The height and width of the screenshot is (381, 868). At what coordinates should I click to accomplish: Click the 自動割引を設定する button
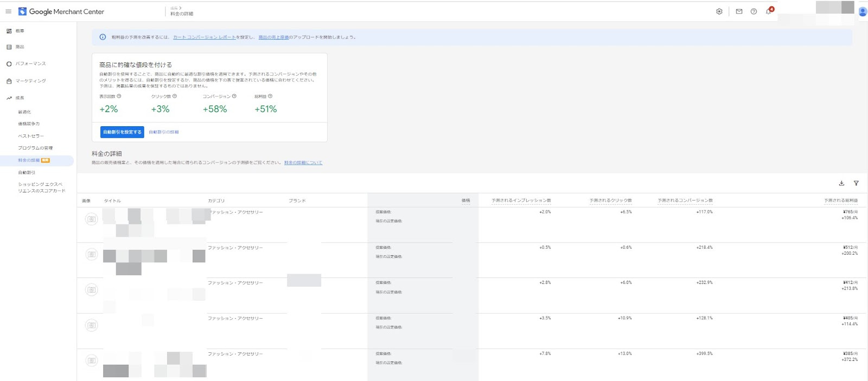click(122, 132)
